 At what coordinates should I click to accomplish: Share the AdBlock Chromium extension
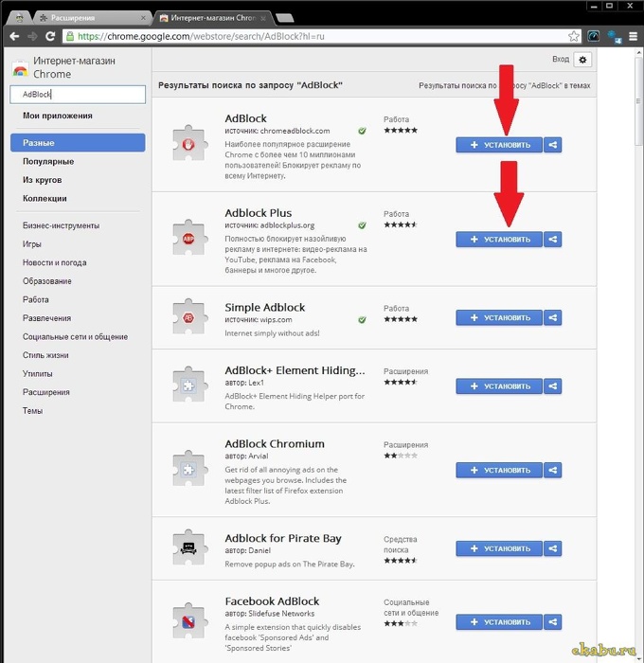553,470
